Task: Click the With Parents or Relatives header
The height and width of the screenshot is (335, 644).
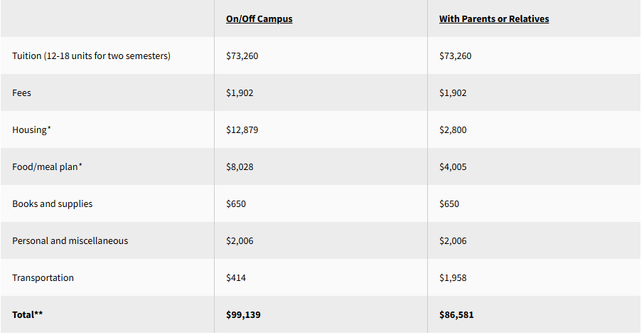Action: (x=493, y=19)
